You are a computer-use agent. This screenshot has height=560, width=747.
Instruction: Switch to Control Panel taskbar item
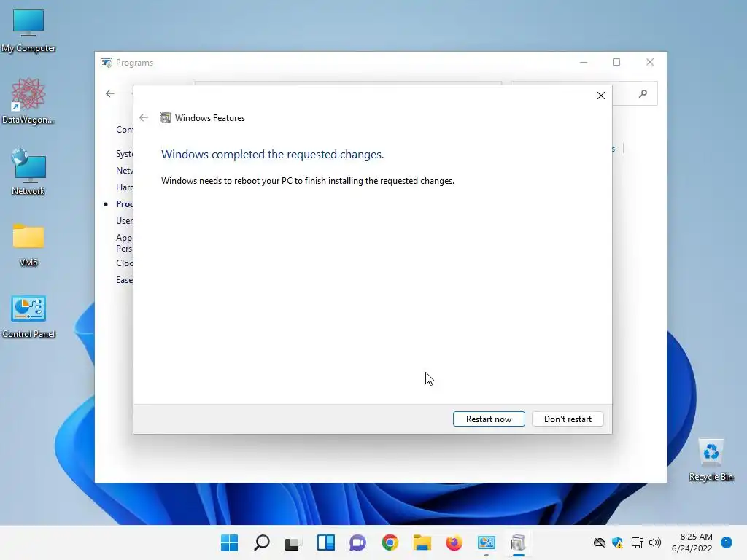click(487, 542)
